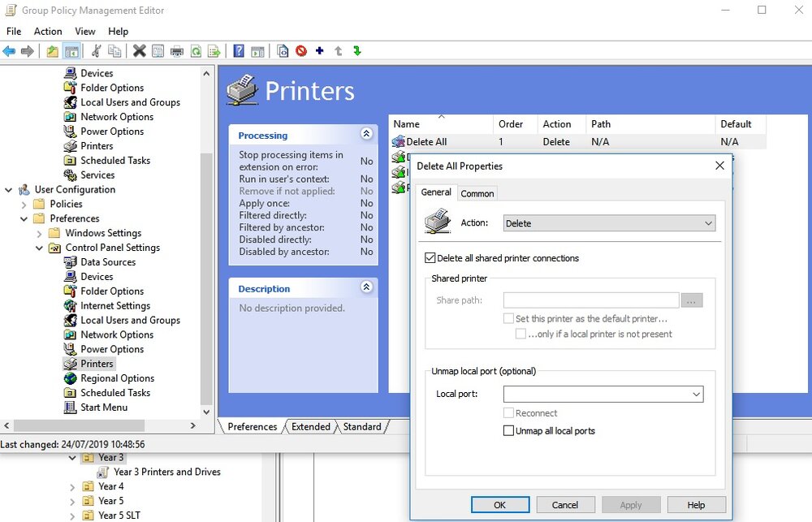This screenshot has width=812, height=522.
Task: Toggle the Show/Hide Action Pane icon
Action: (x=257, y=51)
